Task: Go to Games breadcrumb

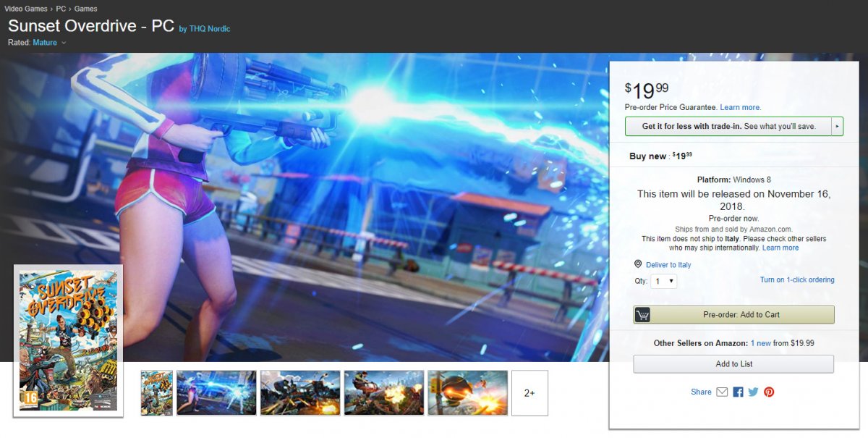Action: [x=86, y=9]
